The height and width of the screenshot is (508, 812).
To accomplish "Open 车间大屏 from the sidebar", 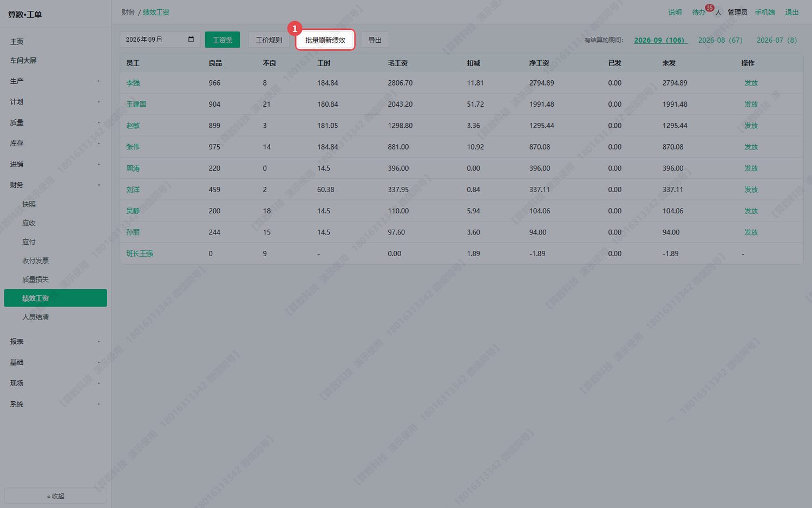I will click(55, 61).
